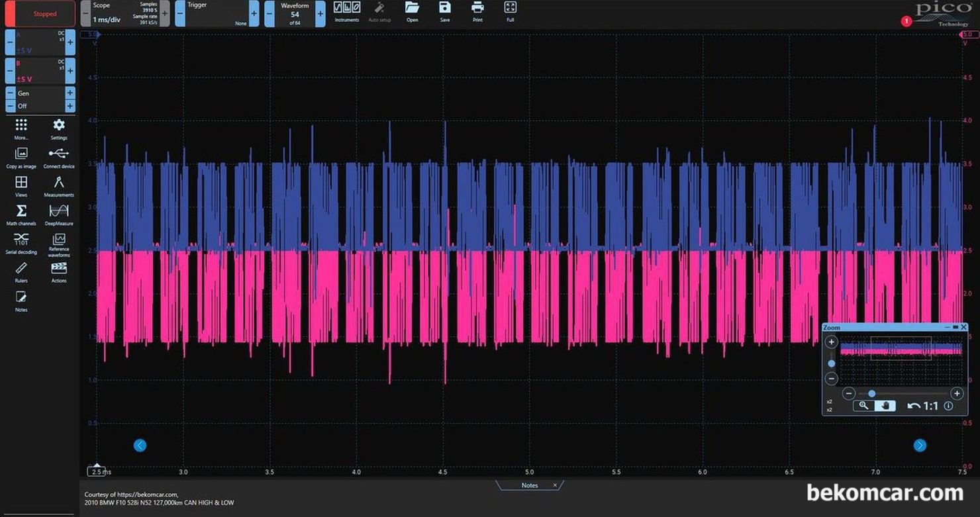Switch to magnifier zoom mode in Zoom window
The image size is (980, 517).
pos(863,406)
